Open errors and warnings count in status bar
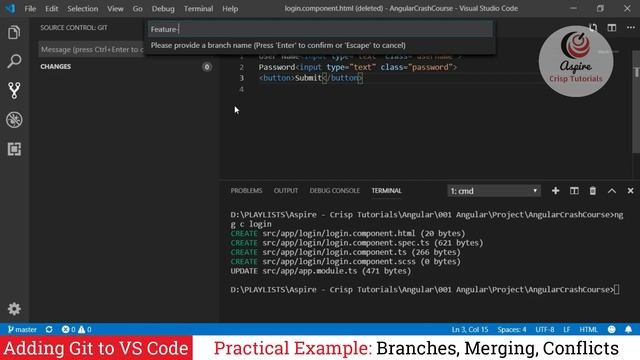Screen dimensions: 640x360 pos(76,329)
